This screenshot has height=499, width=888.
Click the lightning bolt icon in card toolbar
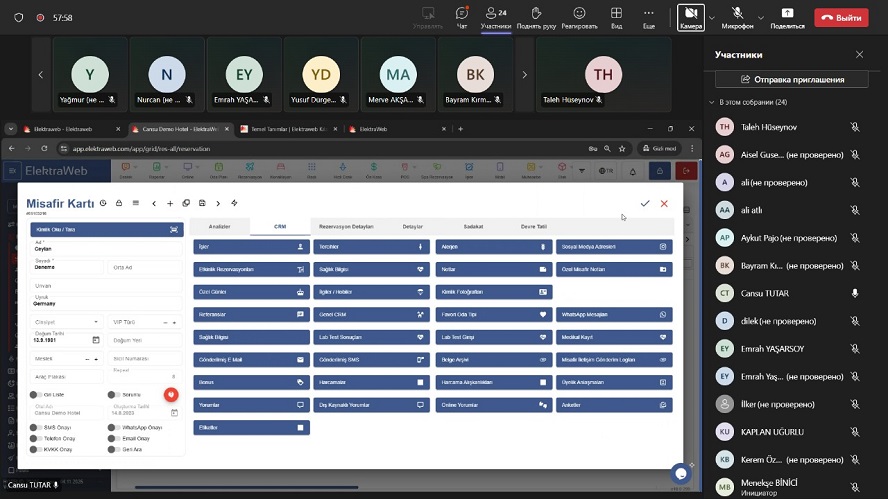pos(234,204)
